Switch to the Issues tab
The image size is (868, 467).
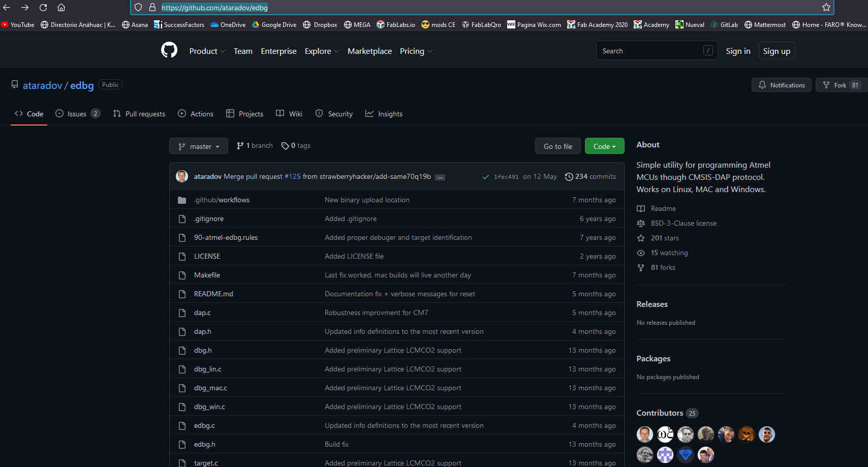77,114
